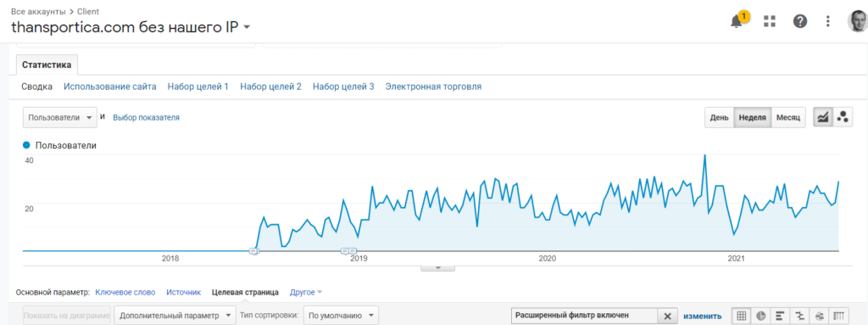
Task: Select the data table view icon
Action: point(741,316)
